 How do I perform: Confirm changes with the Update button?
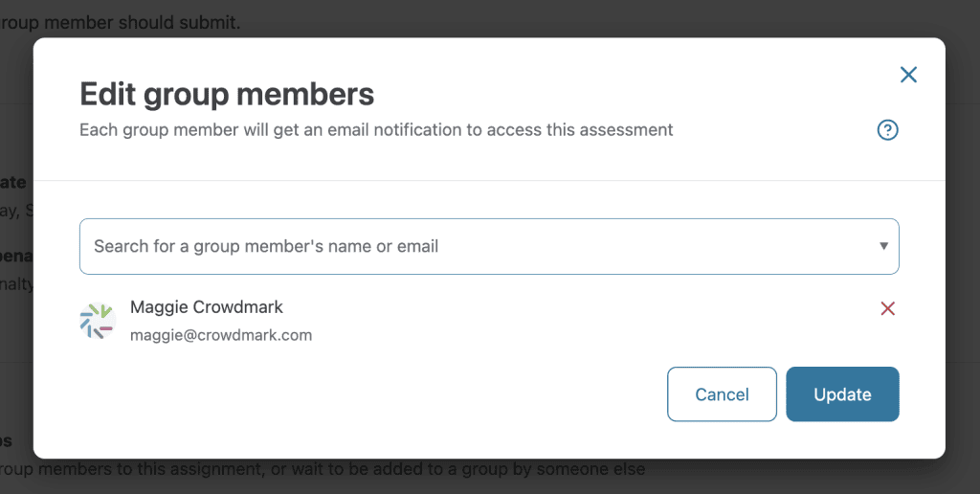click(x=842, y=394)
